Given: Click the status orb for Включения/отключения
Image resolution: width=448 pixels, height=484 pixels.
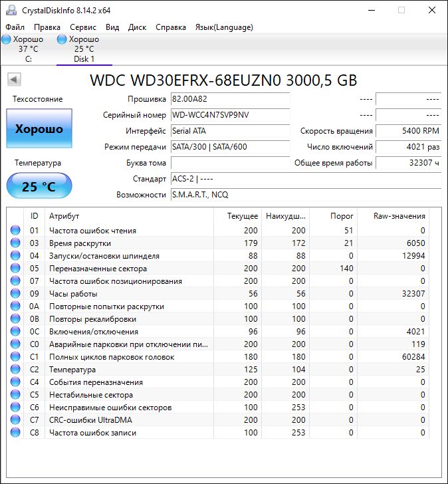Looking at the screenshot, I should [15, 332].
